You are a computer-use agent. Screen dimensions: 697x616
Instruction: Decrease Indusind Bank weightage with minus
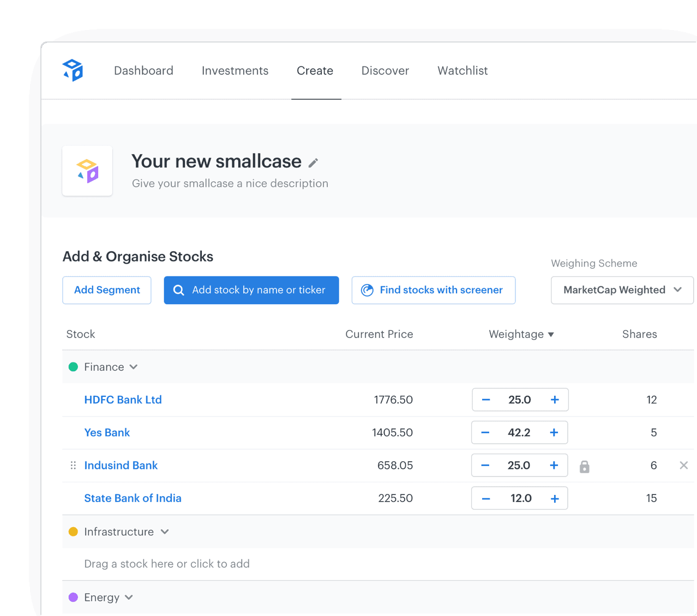coord(485,465)
